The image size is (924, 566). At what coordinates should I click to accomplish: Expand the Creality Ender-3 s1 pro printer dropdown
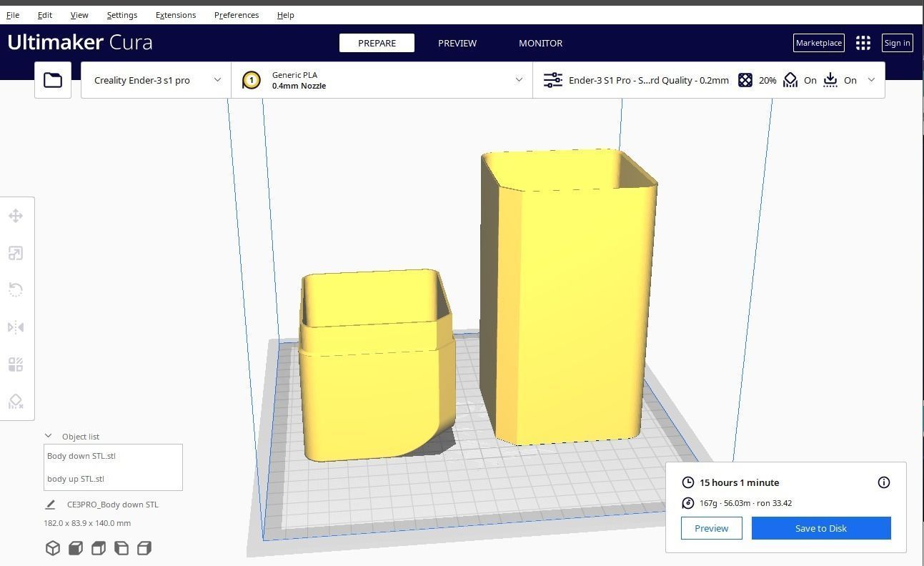156,80
